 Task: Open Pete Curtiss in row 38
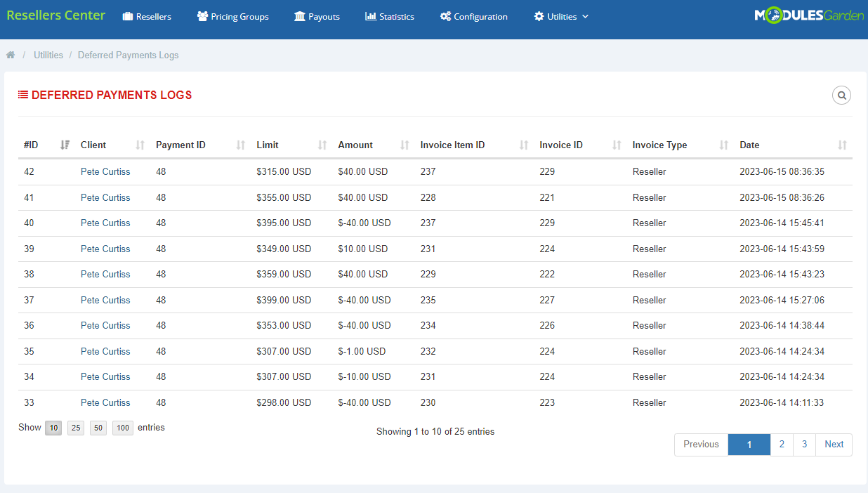pos(105,274)
